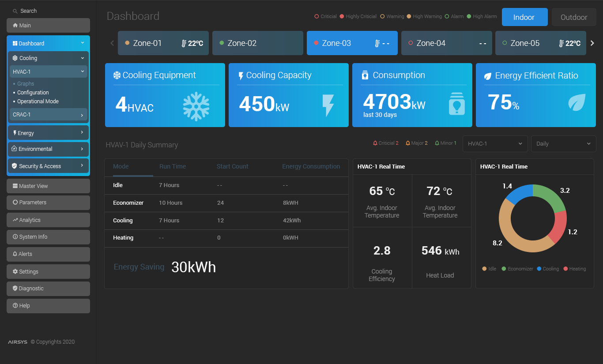
Task: Open the Daily period dropdown
Action: click(563, 144)
